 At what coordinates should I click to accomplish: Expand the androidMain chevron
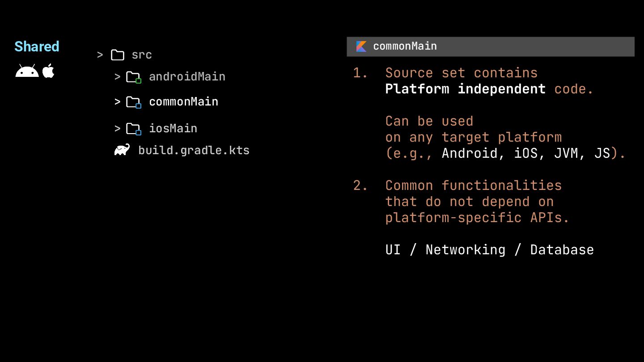pyautogui.click(x=117, y=77)
